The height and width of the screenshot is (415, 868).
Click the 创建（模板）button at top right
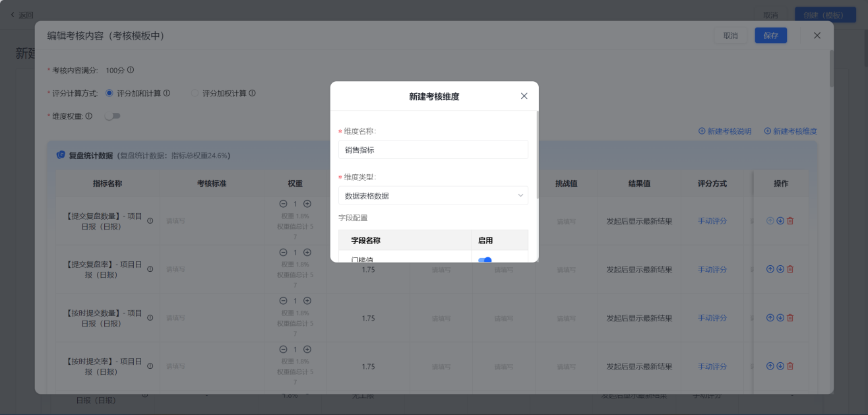(824, 15)
